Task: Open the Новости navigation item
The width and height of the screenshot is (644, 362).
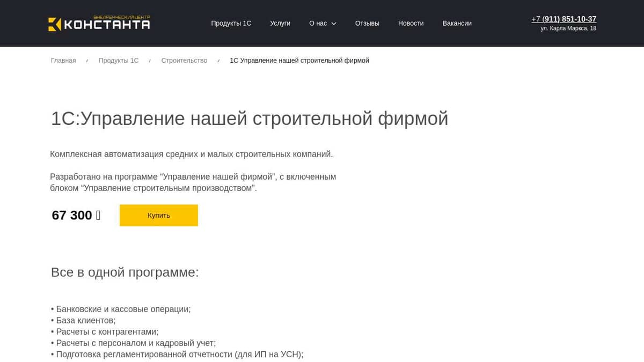Action: tap(411, 23)
